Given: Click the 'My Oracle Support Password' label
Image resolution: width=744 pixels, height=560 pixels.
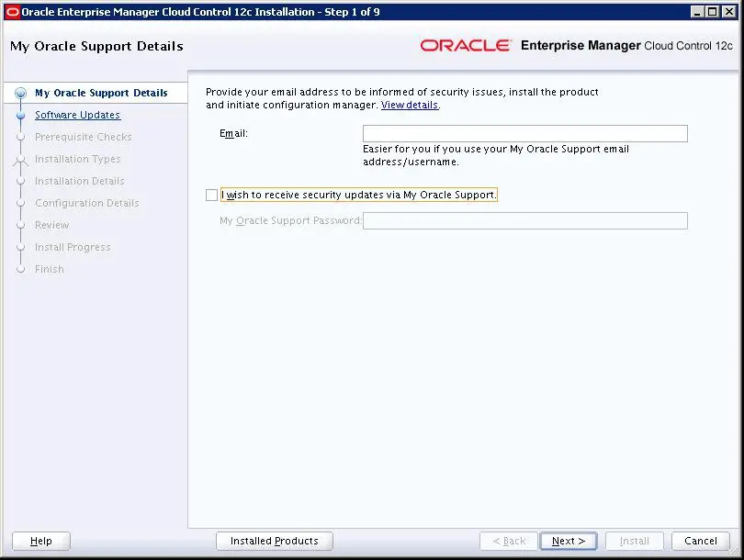Looking at the screenshot, I should [289, 221].
